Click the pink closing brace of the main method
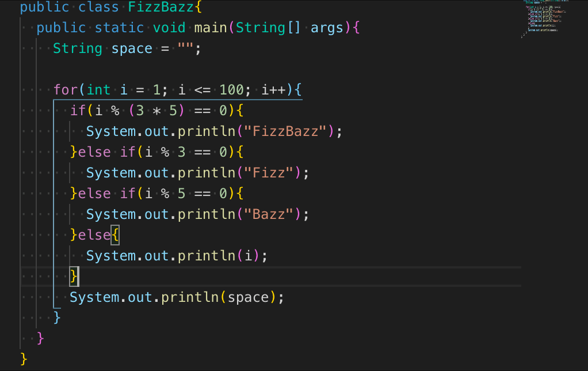The image size is (588, 371). pyautogui.click(x=40, y=338)
